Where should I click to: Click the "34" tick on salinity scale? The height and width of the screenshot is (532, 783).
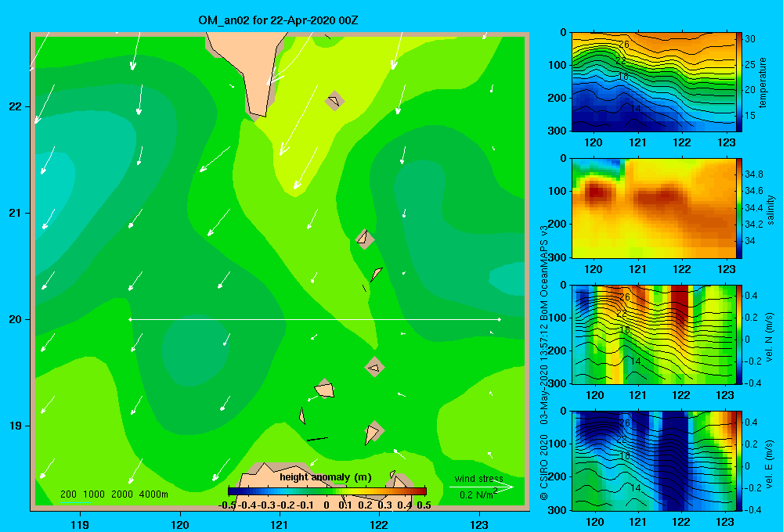tap(750, 241)
